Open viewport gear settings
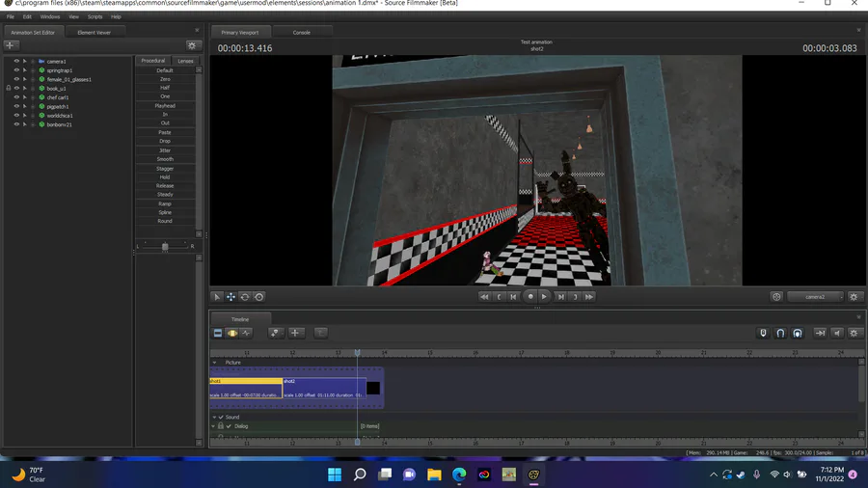Image resolution: width=868 pixels, height=488 pixels. point(854,297)
